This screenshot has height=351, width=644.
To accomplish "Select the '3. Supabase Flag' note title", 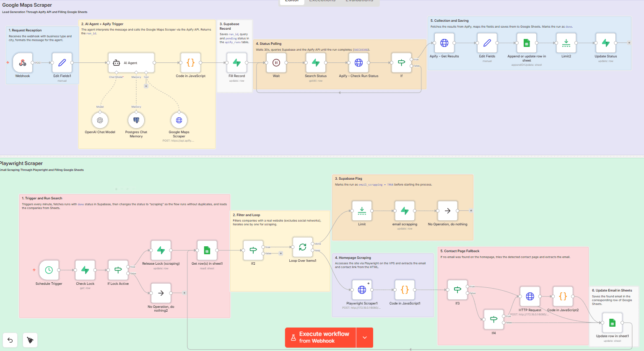I will tap(348, 178).
